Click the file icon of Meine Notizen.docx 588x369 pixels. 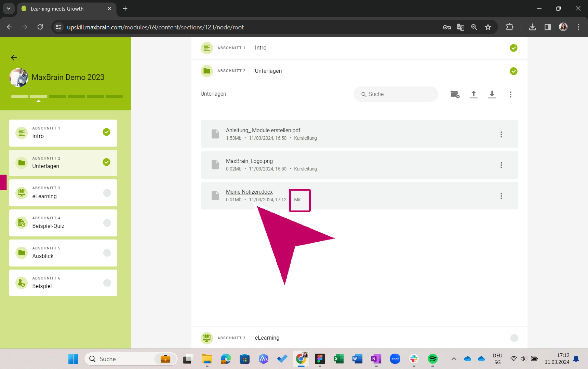point(215,195)
